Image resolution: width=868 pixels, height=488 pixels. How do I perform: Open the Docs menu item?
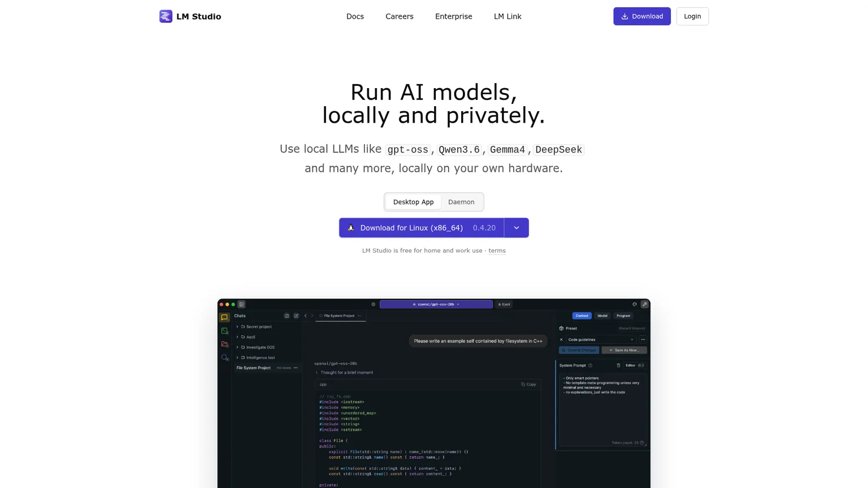[x=355, y=16]
